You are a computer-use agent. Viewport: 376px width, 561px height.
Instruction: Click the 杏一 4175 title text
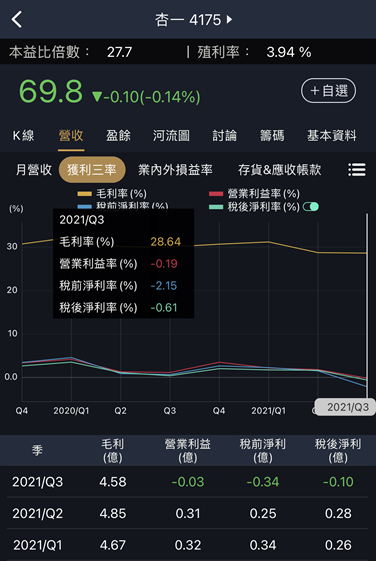[x=188, y=20]
